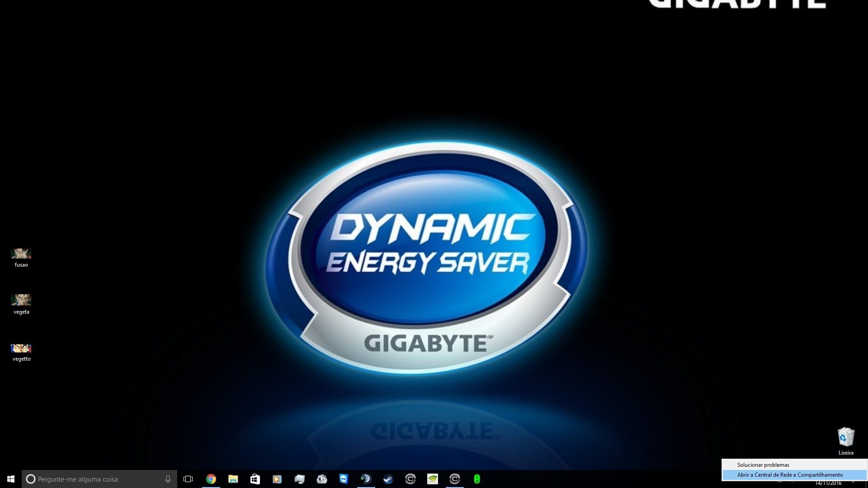Open the TeamSpeak headset taskbar icon
Image resolution: width=868 pixels, height=488 pixels.
coord(366,479)
